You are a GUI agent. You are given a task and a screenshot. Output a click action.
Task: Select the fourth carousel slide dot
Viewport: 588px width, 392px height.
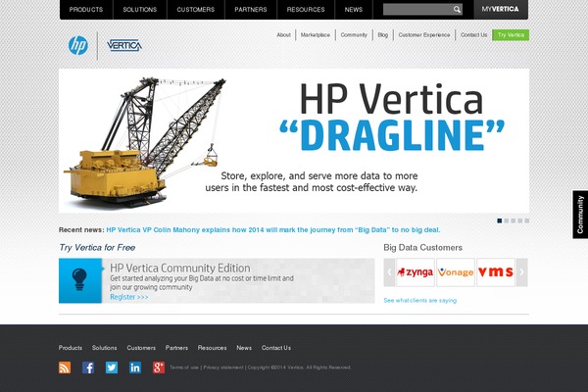pos(520,220)
